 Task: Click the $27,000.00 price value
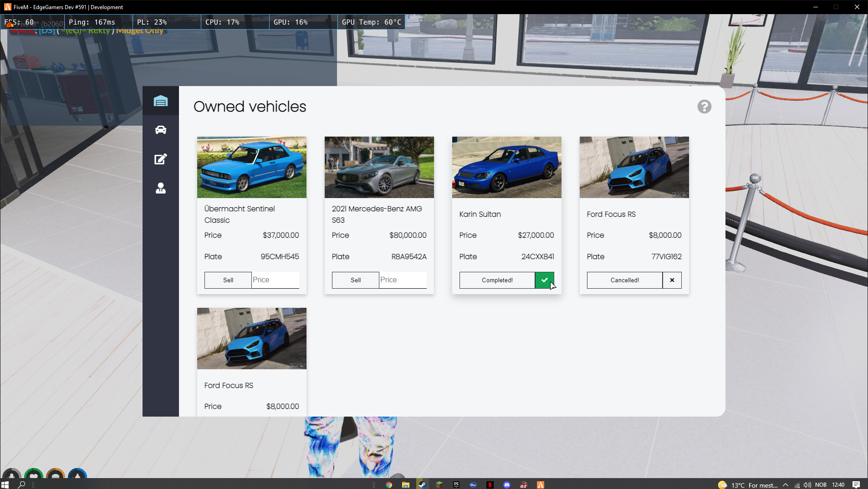click(x=536, y=235)
